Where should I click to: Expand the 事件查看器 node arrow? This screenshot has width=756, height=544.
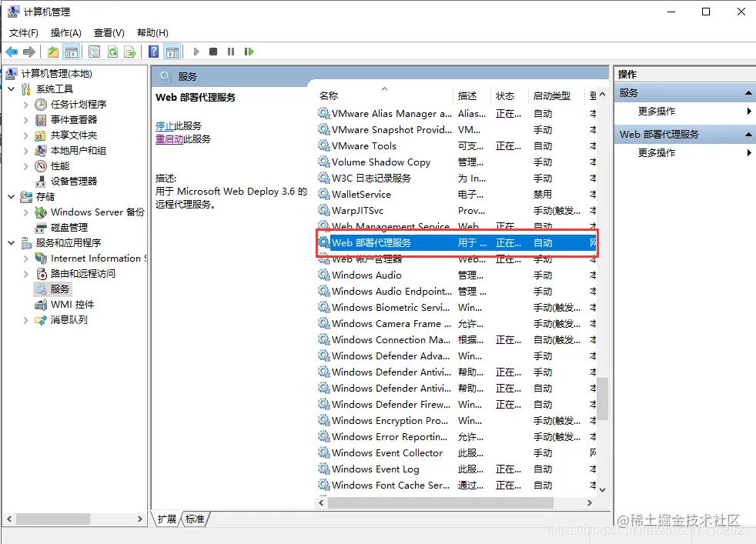click(x=26, y=119)
